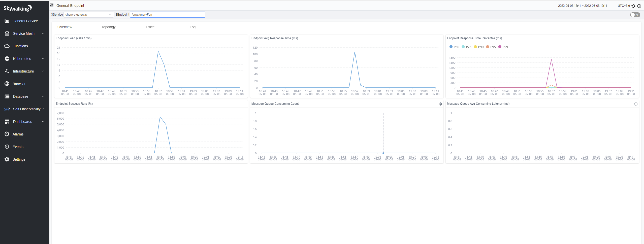This screenshot has height=244, width=644.
Task: Switch to the Topology tab
Action: (108, 27)
